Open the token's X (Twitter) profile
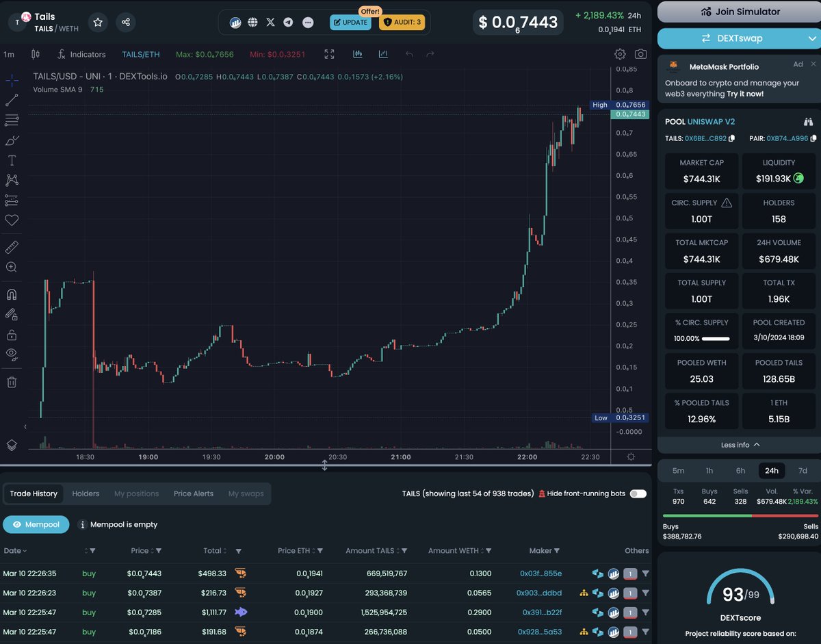821x644 pixels. click(271, 23)
